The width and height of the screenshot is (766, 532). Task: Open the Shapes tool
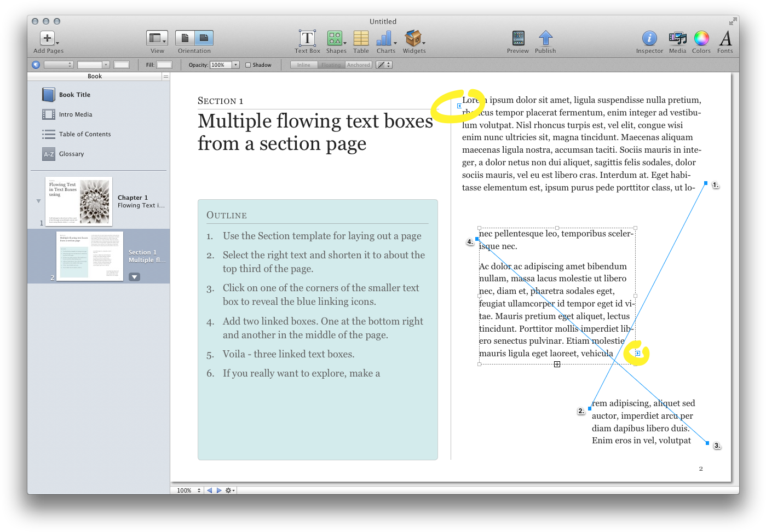tap(335, 39)
